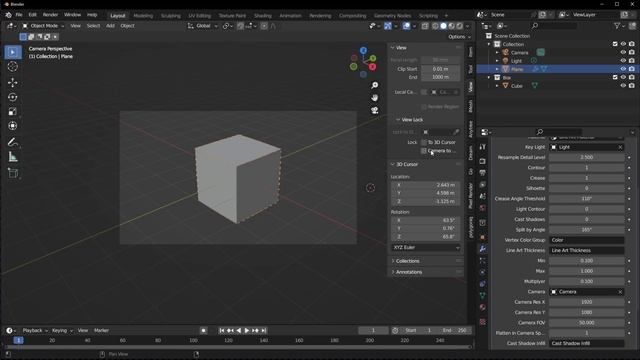Click the Blender logo menu icon
This screenshot has height=360, width=640.
click(8, 15)
